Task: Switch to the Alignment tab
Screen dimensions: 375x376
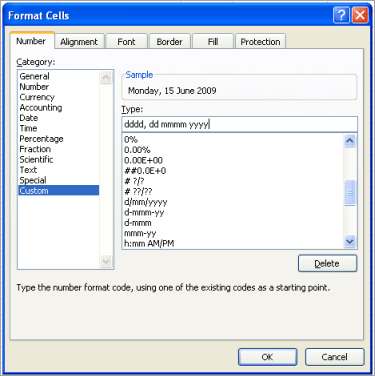Action: pos(79,42)
